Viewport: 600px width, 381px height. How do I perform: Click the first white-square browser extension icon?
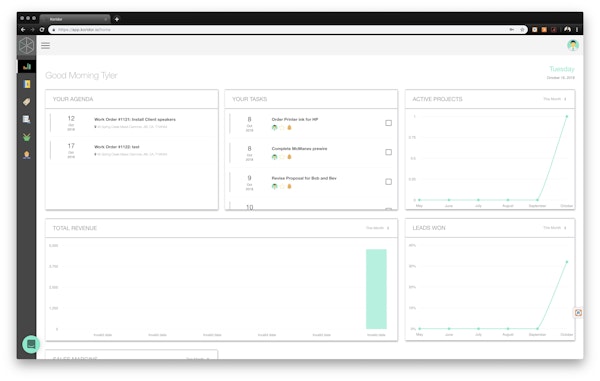pos(535,29)
